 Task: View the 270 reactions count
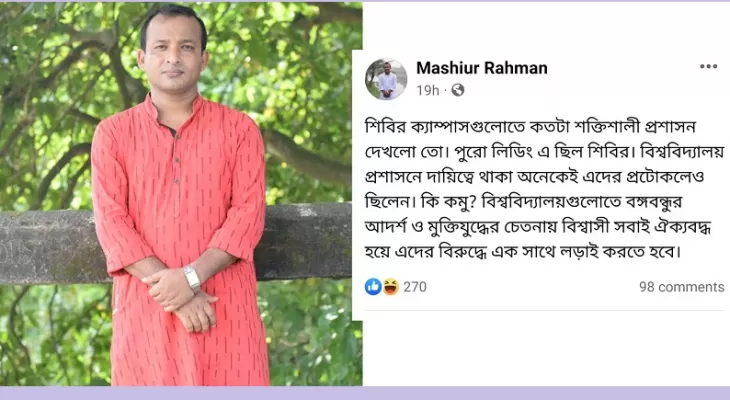pos(415,287)
